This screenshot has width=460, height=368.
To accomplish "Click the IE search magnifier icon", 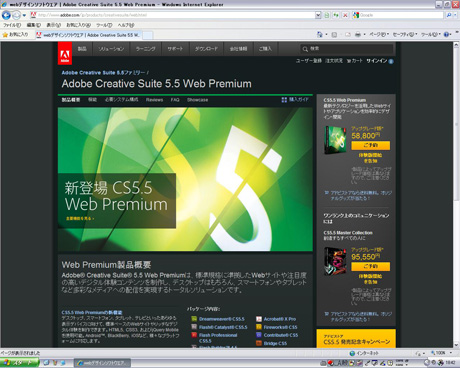I will tap(449, 15).
